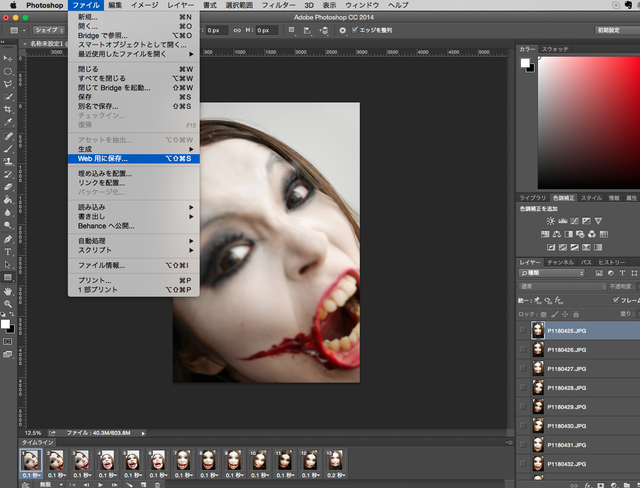Select the Zoom tool in the toolbox
Screen dimensions: 640x488
[8, 304]
